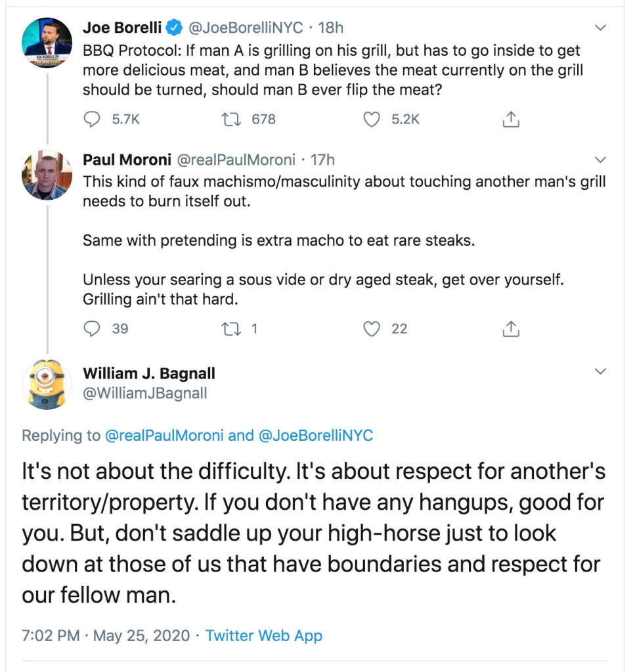633x672 pixels.
Task: Like Paul Moroni's tweet
Action: click(372, 328)
